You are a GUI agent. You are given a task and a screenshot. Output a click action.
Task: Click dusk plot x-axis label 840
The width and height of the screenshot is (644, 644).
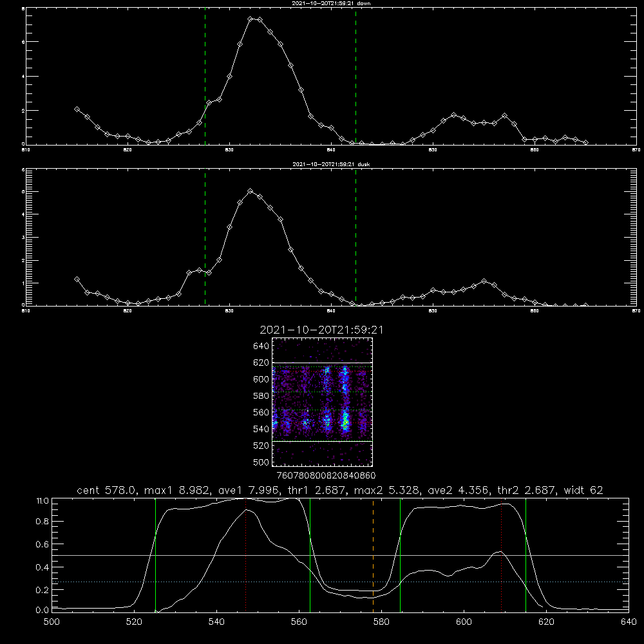click(331, 311)
